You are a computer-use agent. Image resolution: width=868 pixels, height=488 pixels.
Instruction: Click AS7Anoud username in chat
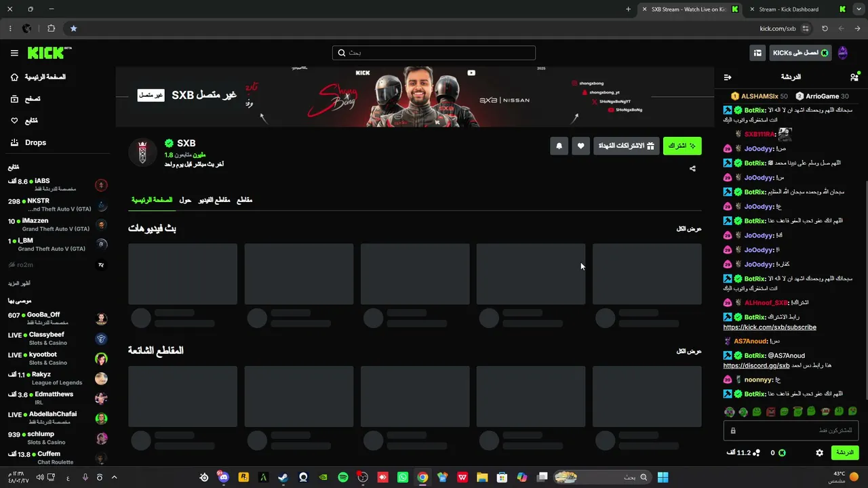point(750,342)
